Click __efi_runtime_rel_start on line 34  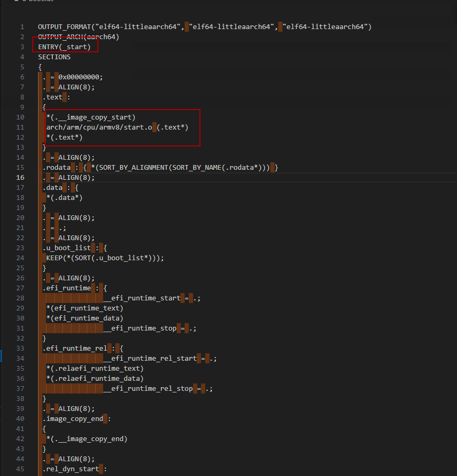[x=150, y=358]
